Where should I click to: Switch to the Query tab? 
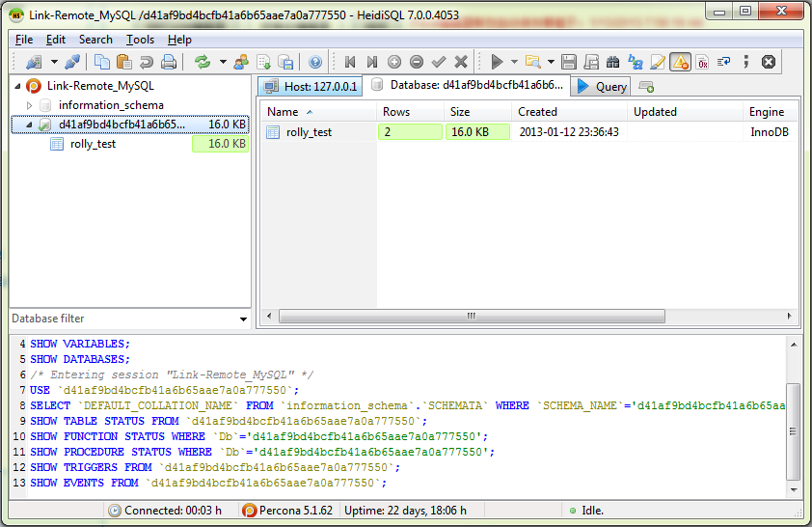coord(602,87)
